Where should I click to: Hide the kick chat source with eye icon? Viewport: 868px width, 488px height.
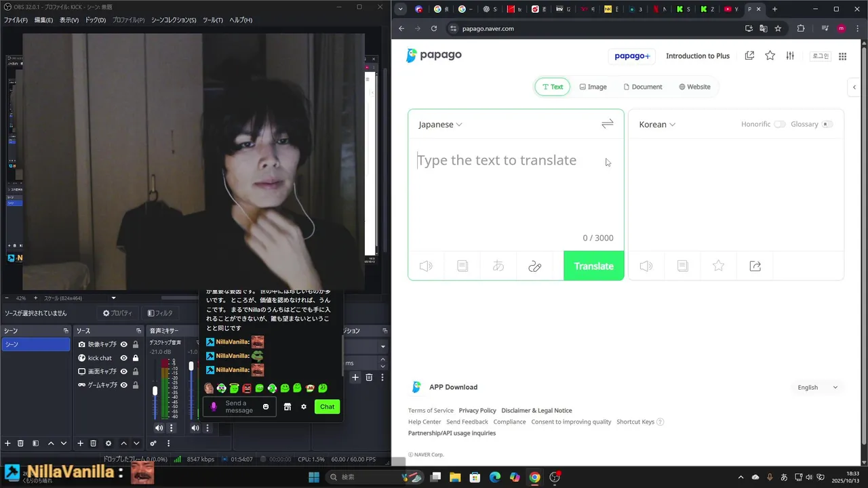click(124, 358)
